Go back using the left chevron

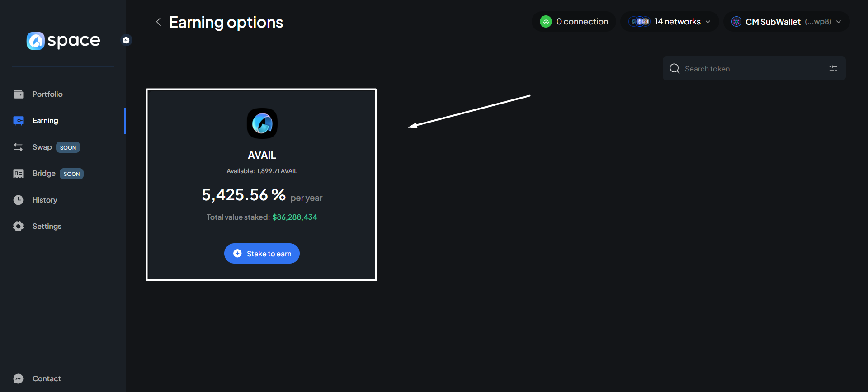[159, 22]
